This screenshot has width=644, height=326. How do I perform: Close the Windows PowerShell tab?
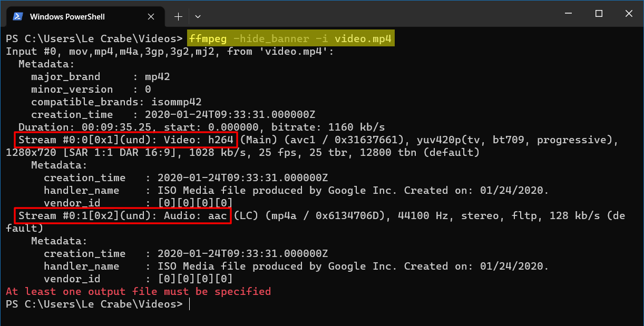click(151, 16)
